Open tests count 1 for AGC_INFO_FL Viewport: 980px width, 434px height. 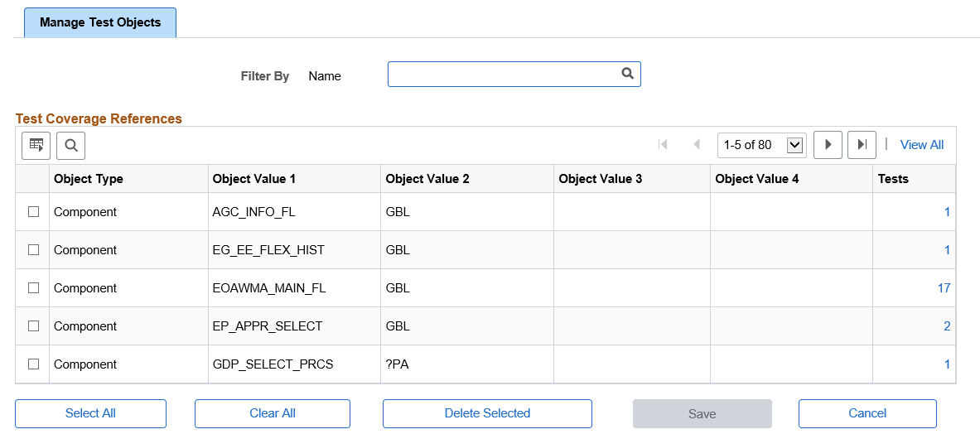click(x=947, y=212)
